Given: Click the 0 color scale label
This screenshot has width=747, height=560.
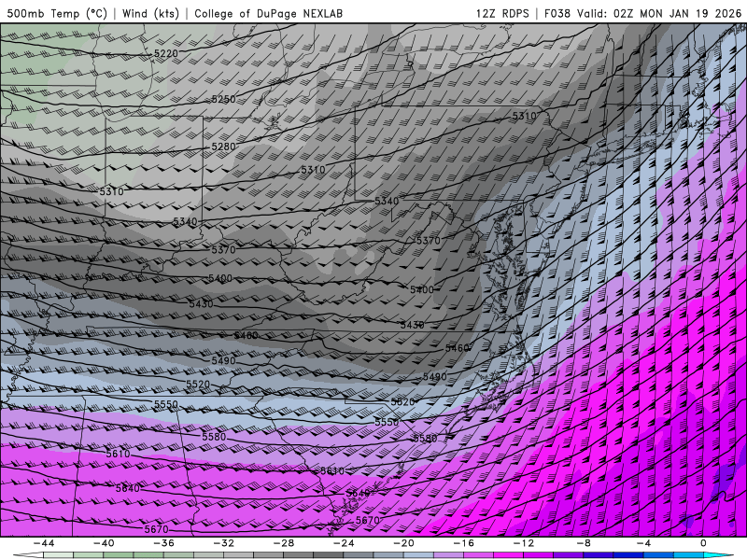Looking at the screenshot, I should click(704, 543).
